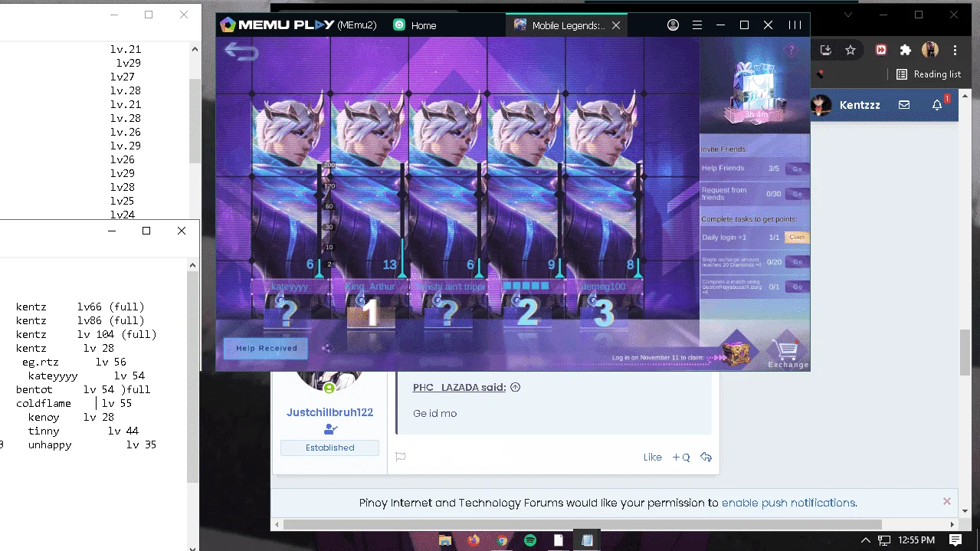Click Go beside Help Friends
The width and height of the screenshot is (980, 551).
coord(797,169)
